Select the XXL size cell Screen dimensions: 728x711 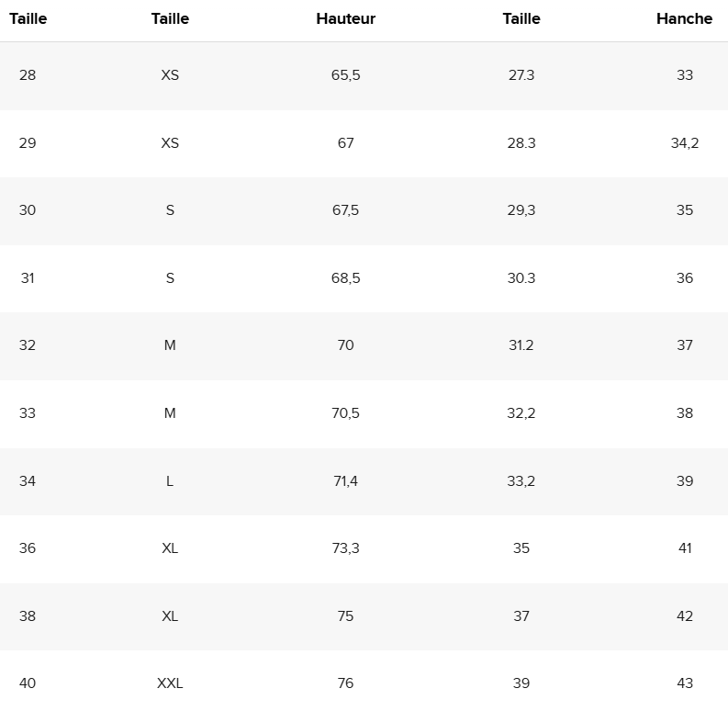(170, 683)
